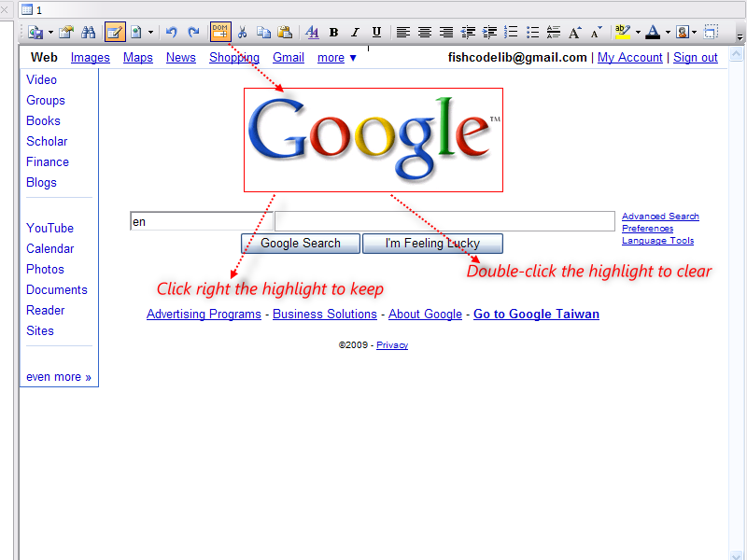This screenshot has height=560, width=747.
Task: Decrease the font size
Action: (597, 33)
